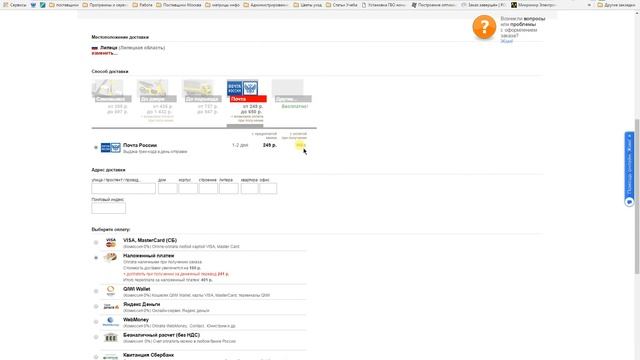Click the строение input field
This screenshot has height=360, width=640.
[x=208, y=188]
